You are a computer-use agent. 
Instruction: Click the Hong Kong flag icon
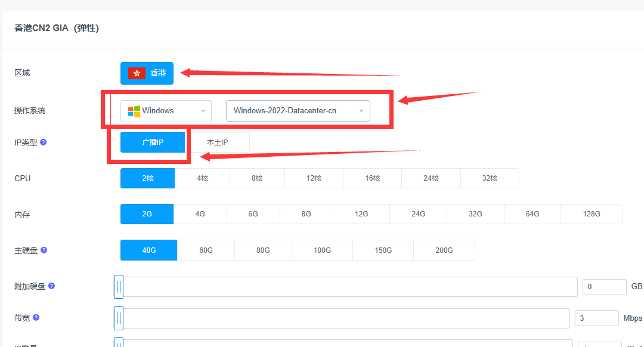tap(137, 73)
